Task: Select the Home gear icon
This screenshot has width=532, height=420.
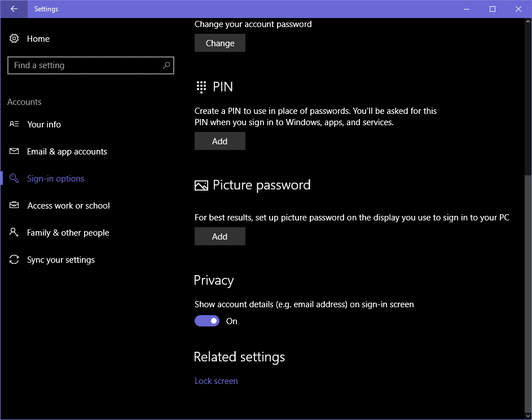Action: point(14,38)
